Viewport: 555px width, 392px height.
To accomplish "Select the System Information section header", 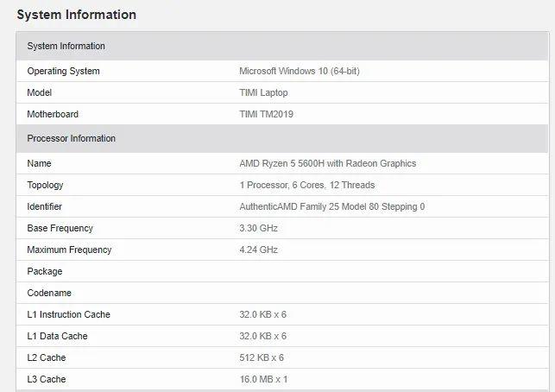I will 66,46.
